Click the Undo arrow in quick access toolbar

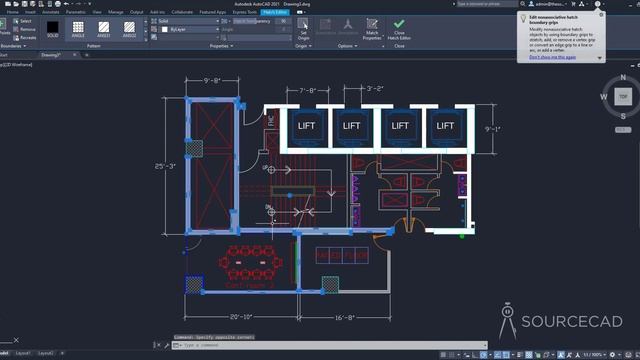tap(66, 4)
